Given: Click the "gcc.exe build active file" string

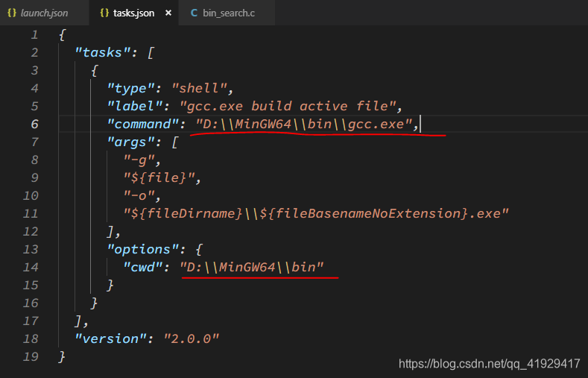Looking at the screenshot, I should tap(288, 106).
